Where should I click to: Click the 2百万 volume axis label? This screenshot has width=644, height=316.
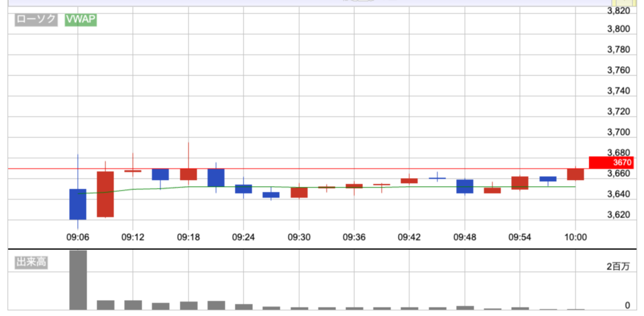pos(617,267)
